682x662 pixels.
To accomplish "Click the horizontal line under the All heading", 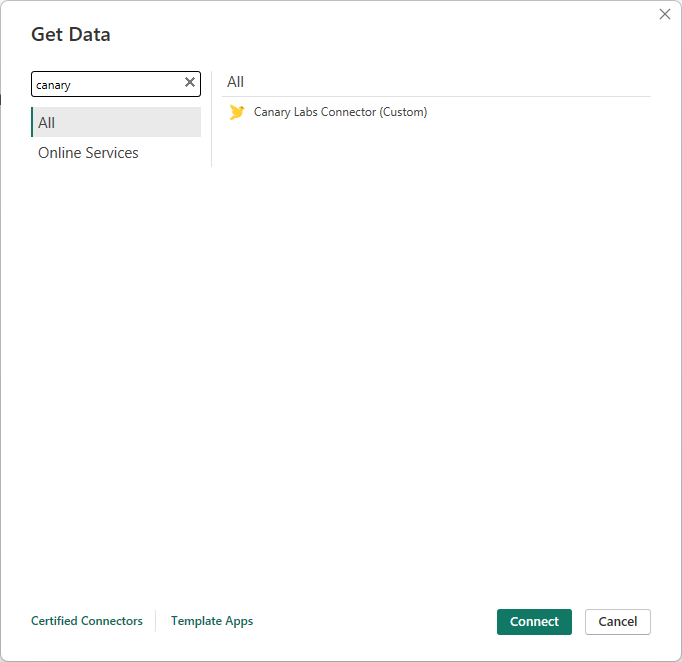I will coord(436,96).
